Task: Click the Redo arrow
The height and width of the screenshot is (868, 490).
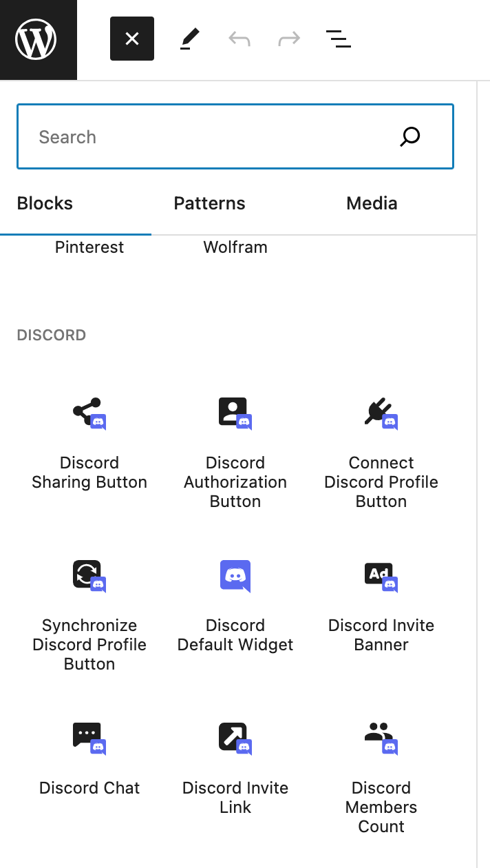Action: (x=289, y=39)
